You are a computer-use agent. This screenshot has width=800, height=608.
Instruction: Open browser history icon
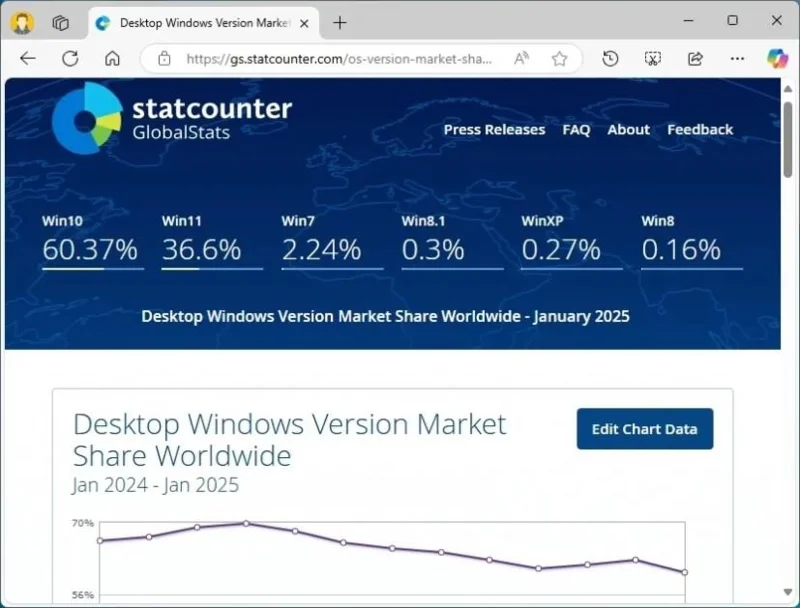610,59
